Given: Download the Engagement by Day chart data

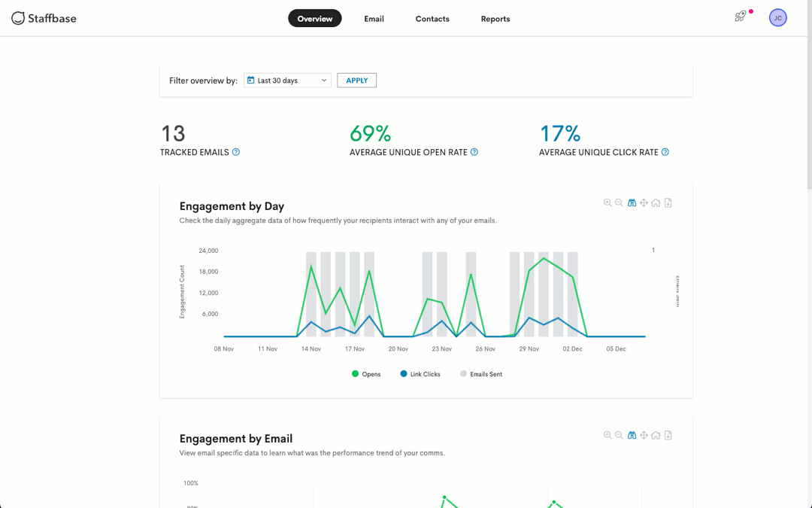Looking at the screenshot, I should [668, 202].
